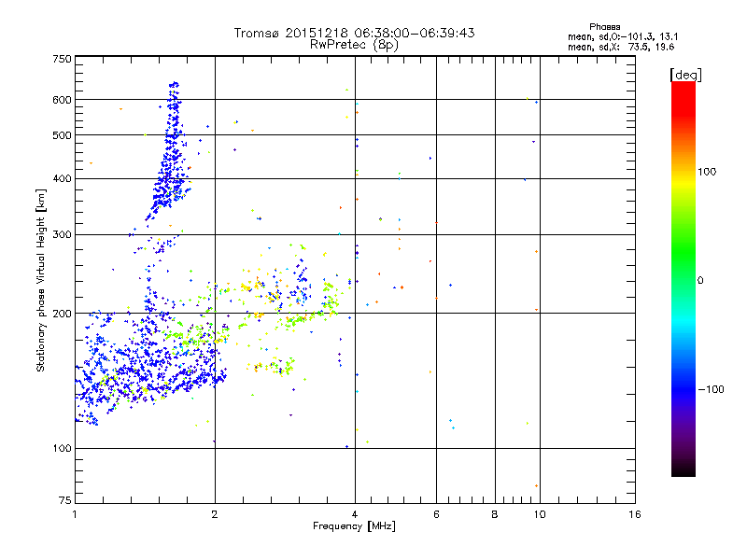Click the colorbar label '0'
The height and width of the screenshot is (560, 747).
700,281
